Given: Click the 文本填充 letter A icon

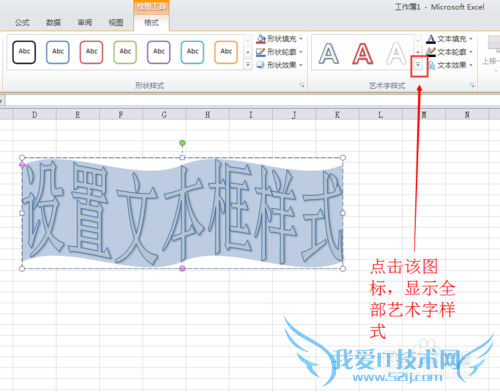Looking at the screenshot, I should (x=431, y=39).
